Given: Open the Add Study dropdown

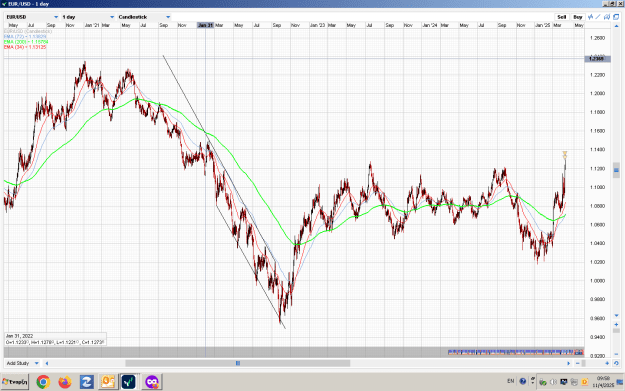Looking at the screenshot, I should point(22,363).
